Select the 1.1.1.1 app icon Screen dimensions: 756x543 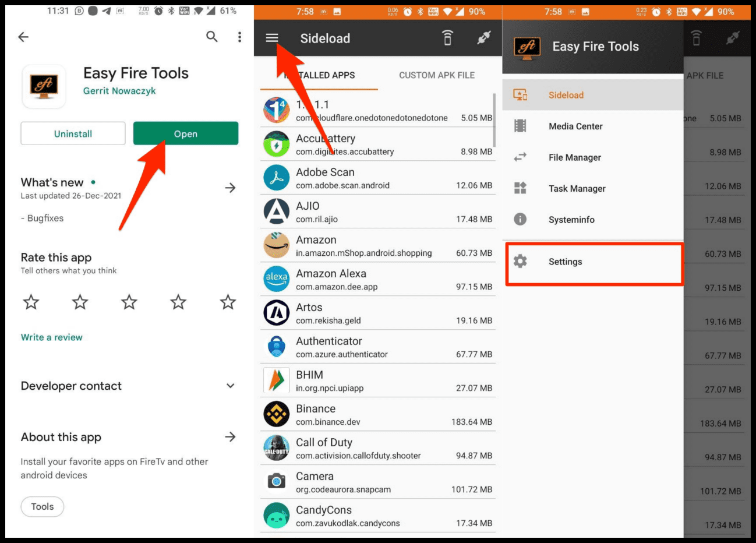[277, 111]
